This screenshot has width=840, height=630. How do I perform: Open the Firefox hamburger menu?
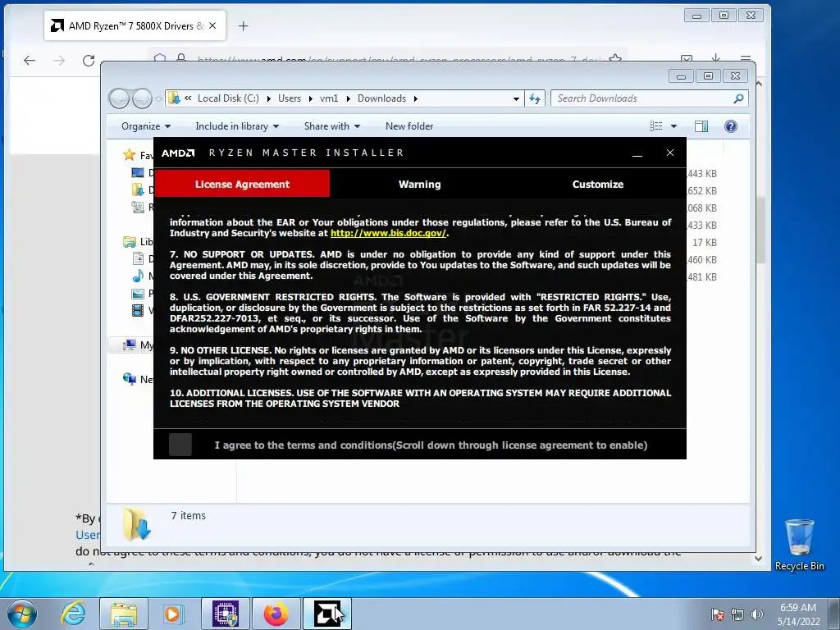click(745, 58)
